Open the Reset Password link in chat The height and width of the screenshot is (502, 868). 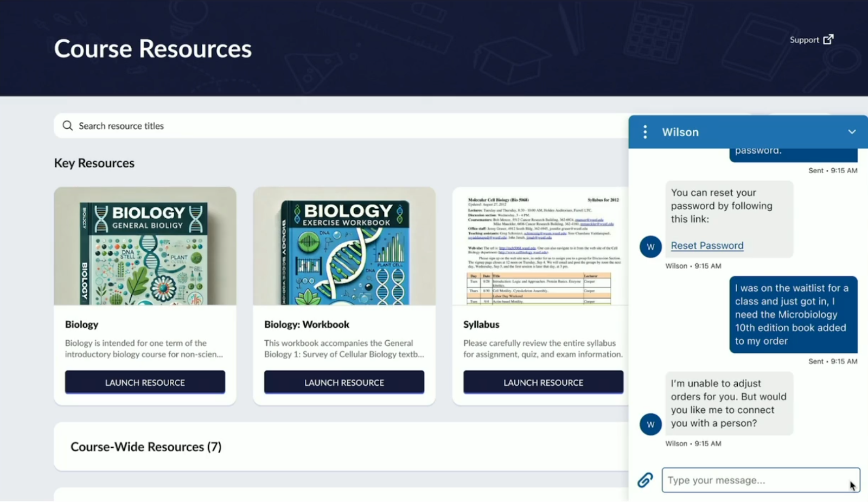pyautogui.click(x=707, y=246)
